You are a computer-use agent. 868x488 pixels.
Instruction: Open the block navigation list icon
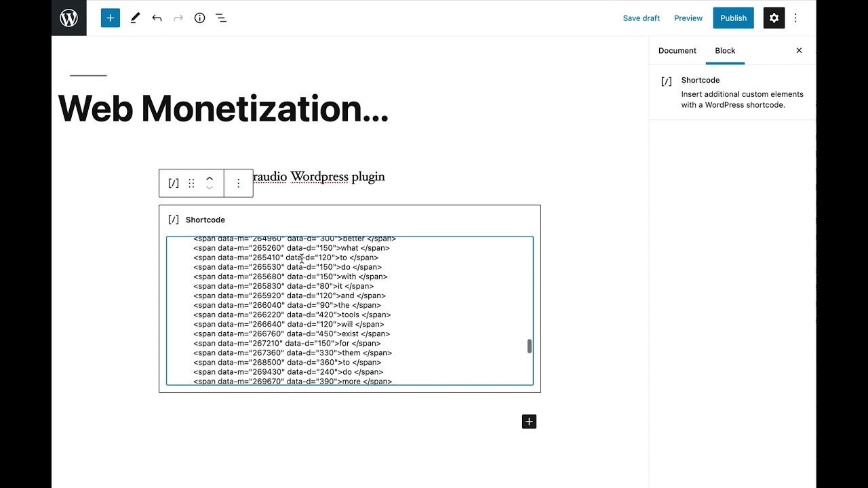pos(221,18)
